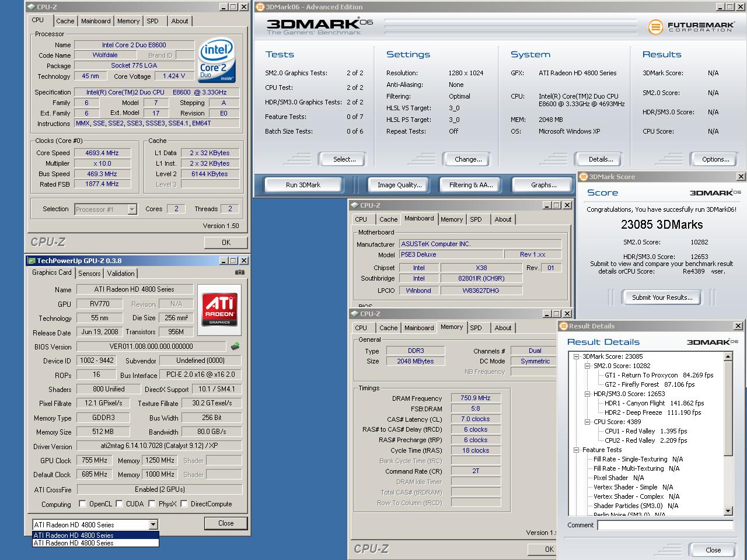Open Filtering & AA... button
Image resolution: width=747 pixels, height=560 pixels.
click(x=471, y=185)
